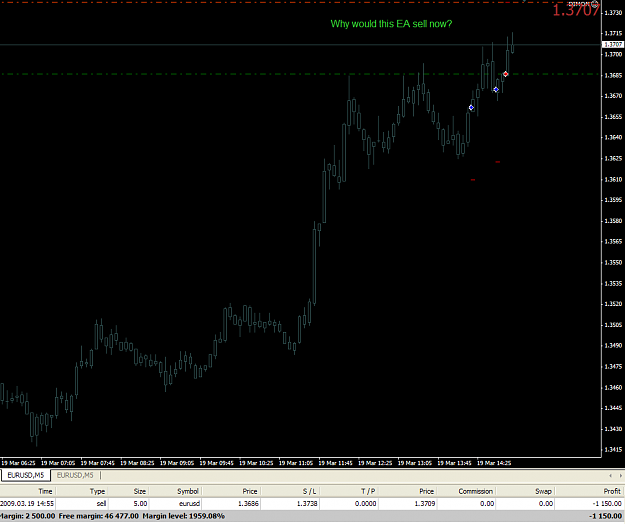Screen dimensions: 625x524
Task: Click the 1.3580 price axis label
Action: (x=613, y=221)
